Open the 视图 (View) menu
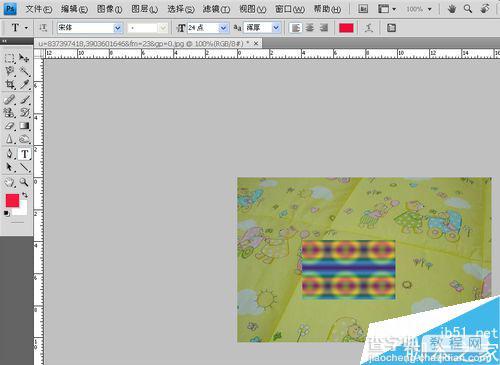This screenshot has height=365, width=500. click(252, 9)
